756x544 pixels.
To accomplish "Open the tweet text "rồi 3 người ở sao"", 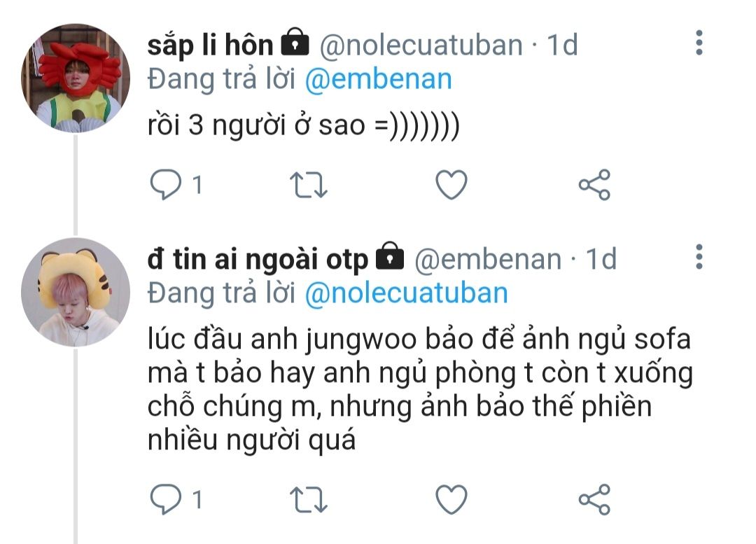I will point(303,127).
